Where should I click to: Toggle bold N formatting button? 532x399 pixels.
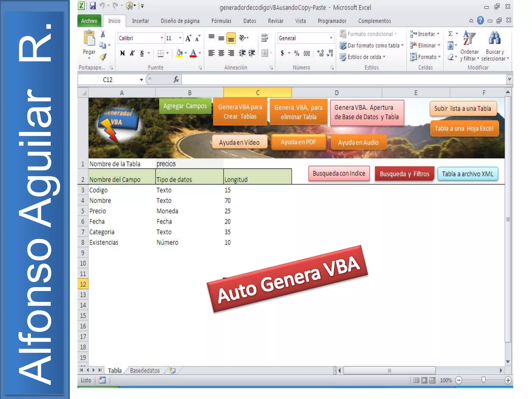click(122, 53)
